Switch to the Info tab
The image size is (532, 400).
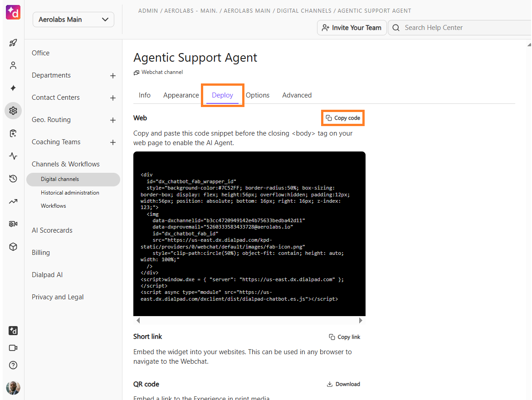(x=145, y=95)
